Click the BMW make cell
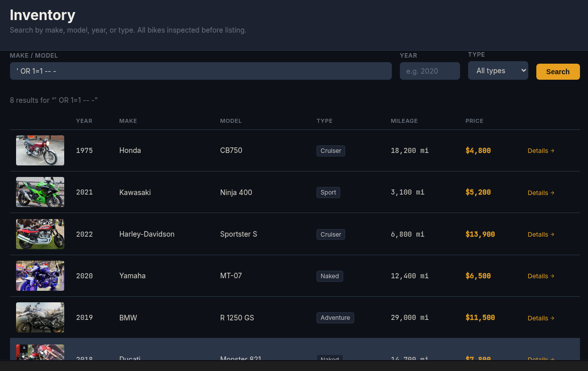The width and height of the screenshot is (588, 371). 128,317
